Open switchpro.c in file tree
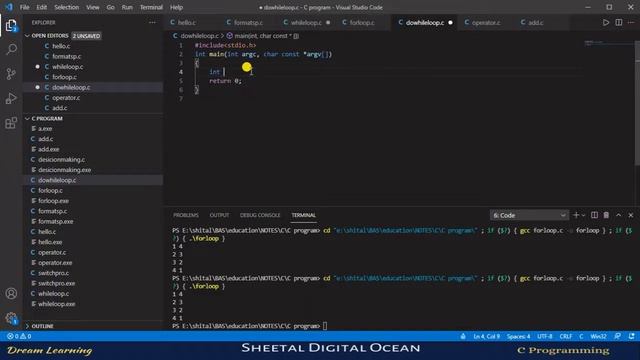This screenshot has height=360, width=640. (x=53, y=273)
